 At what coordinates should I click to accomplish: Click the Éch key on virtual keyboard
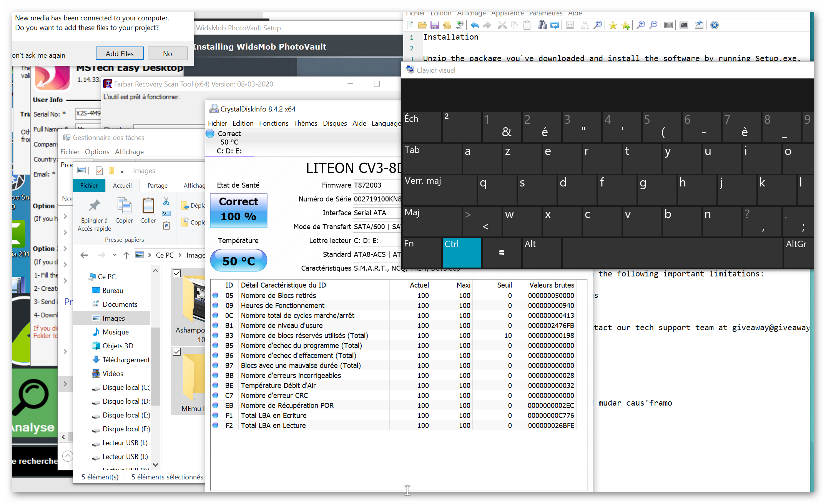pos(422,127)
